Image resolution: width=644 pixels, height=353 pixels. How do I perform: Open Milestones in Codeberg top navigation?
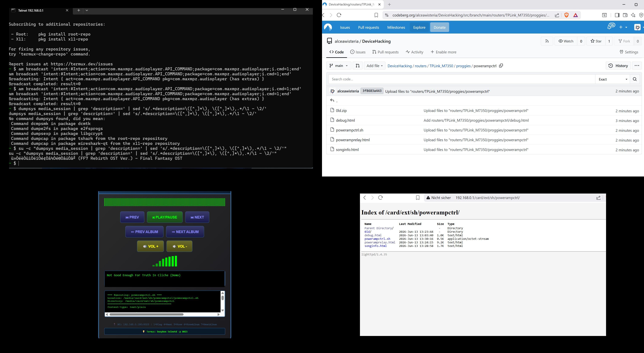click(x=396, y=27)
